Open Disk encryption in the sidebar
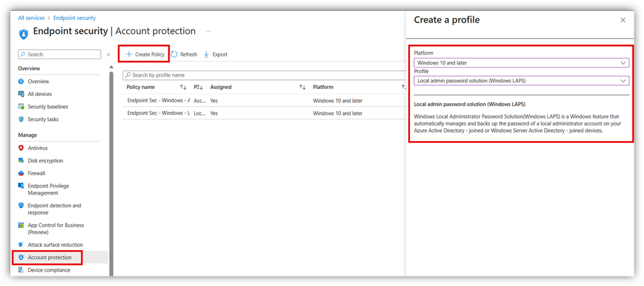 pos(45,160)
